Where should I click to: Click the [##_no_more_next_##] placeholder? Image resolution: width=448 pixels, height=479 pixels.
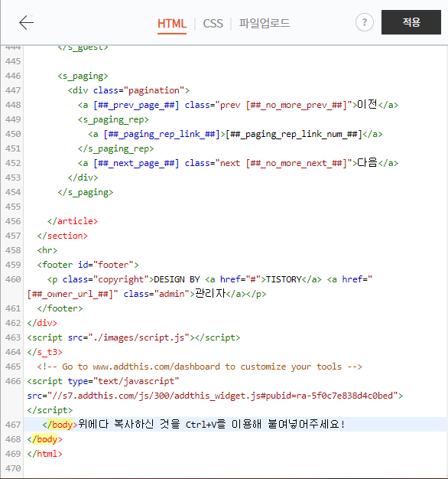(x=297, y=164)
